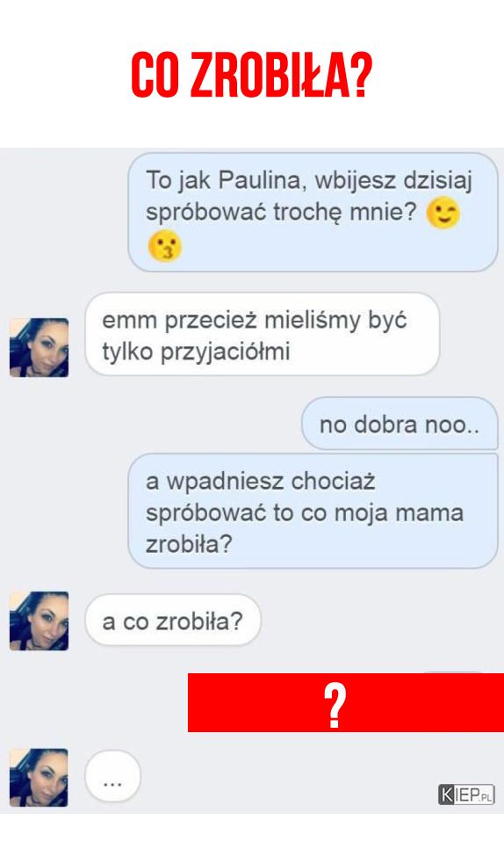Open avatar beside the '...' message

tap(40, 778)
